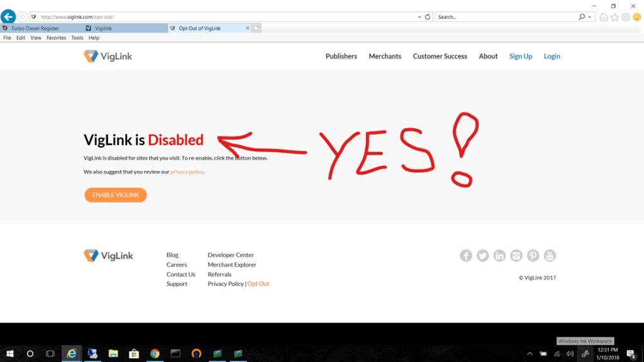644x362 pixels.
Task: Click the Login link
Action: coord(552,56)
